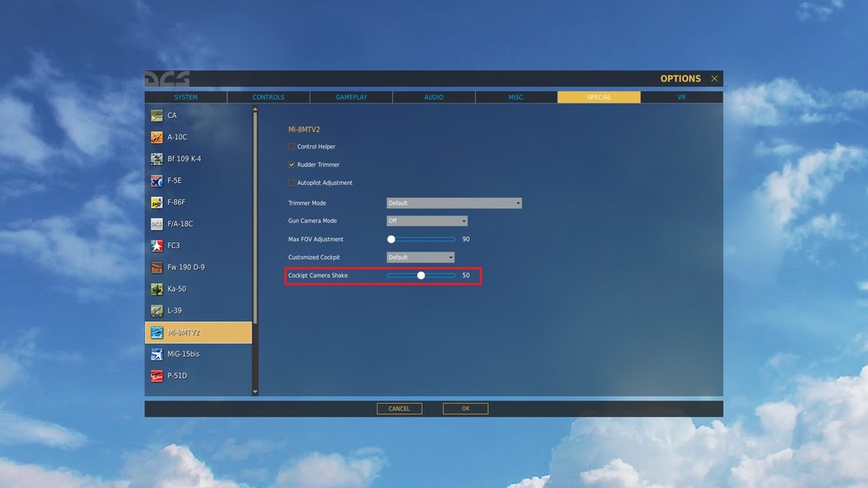
Task: Pick the F-5E module icon
Action: (156, 181)
